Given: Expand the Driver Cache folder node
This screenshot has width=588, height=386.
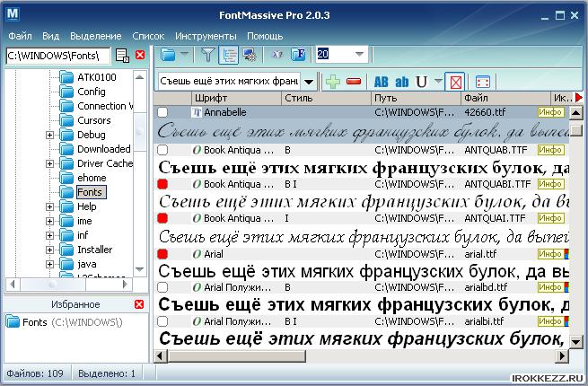Looking at the screenshot, I should 49,164.
